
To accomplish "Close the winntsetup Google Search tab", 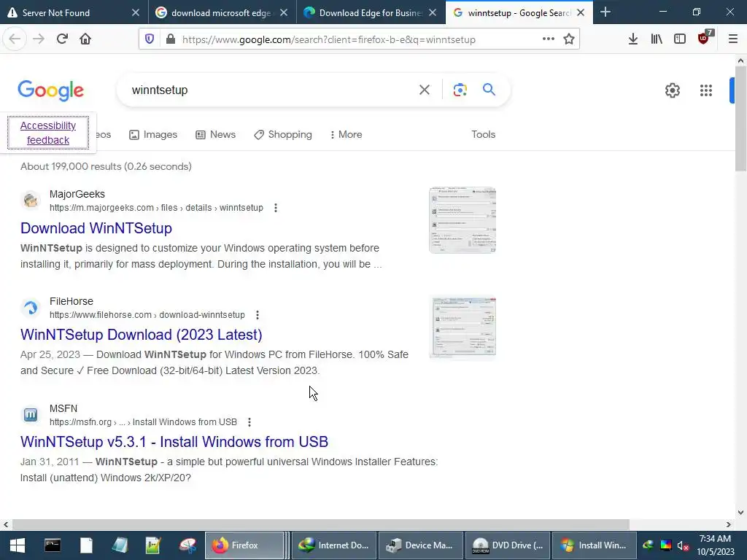I will pos(580,13).
